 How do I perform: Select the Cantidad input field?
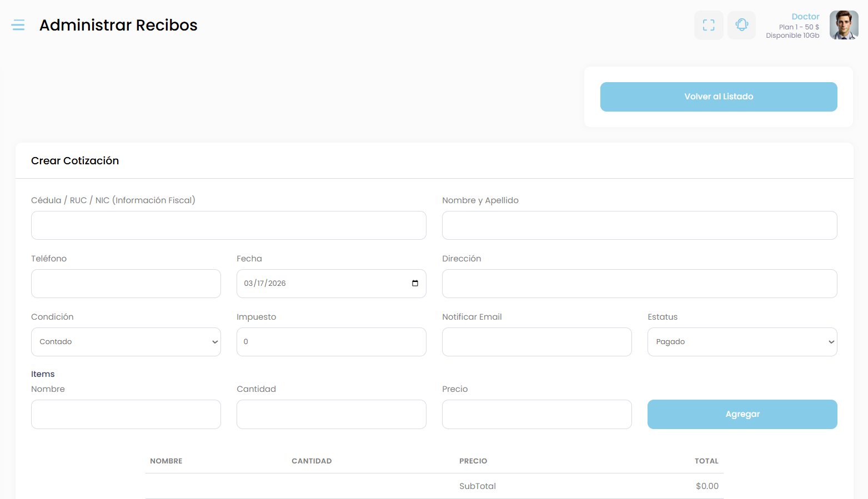(x=332, y=415)
